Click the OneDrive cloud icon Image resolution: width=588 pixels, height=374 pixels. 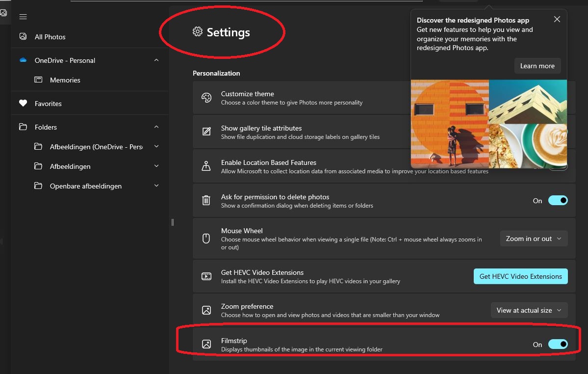[23, 60]
